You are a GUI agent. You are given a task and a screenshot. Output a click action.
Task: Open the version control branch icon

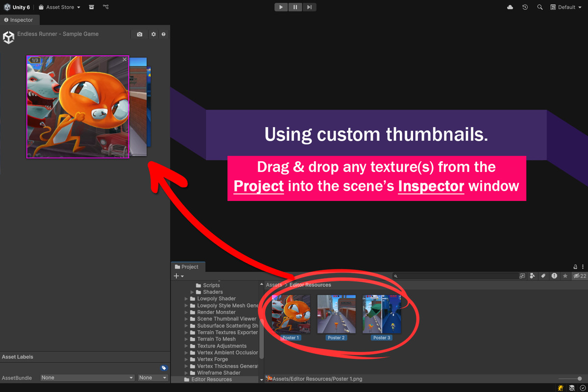(x=106, y=7)
